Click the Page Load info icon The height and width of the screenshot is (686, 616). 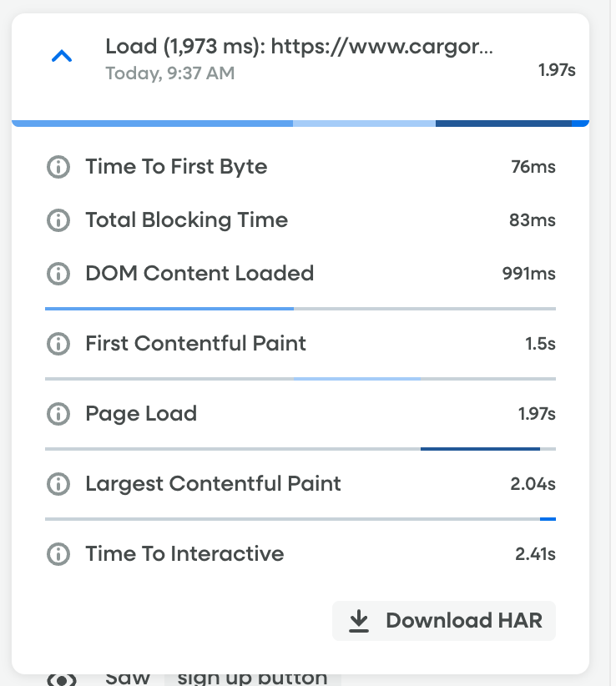tap(58, 414)
